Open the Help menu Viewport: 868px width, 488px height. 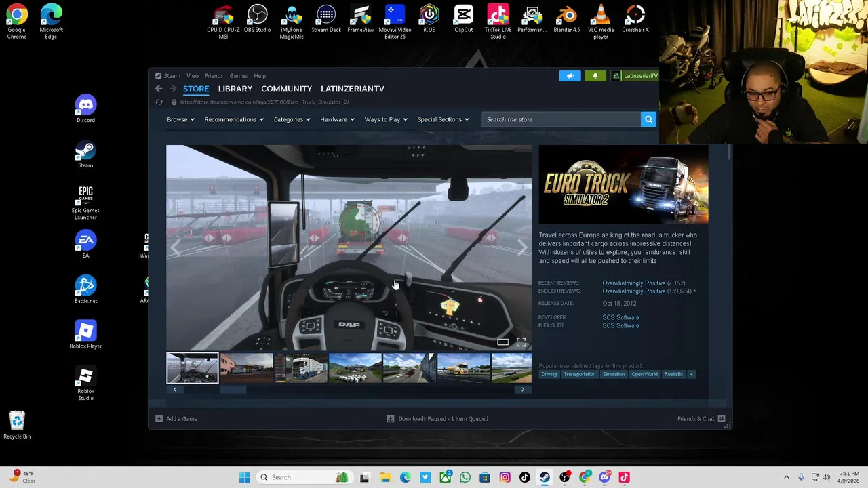260,76
